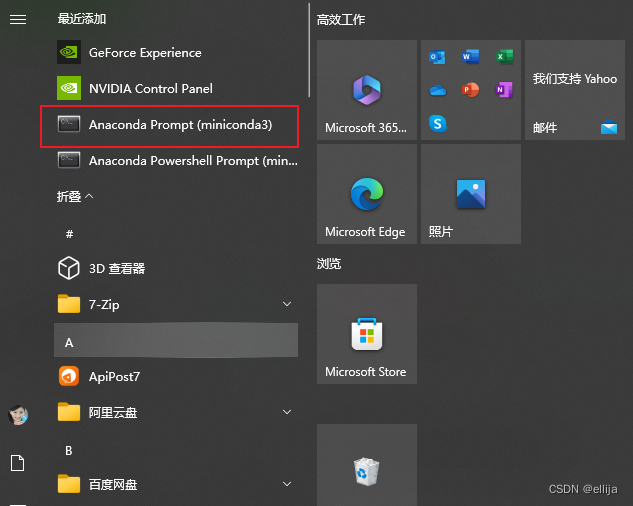This screenshot has height=506, width=633.
Task: Open the 3D 查看器 app
Action: 116,268
